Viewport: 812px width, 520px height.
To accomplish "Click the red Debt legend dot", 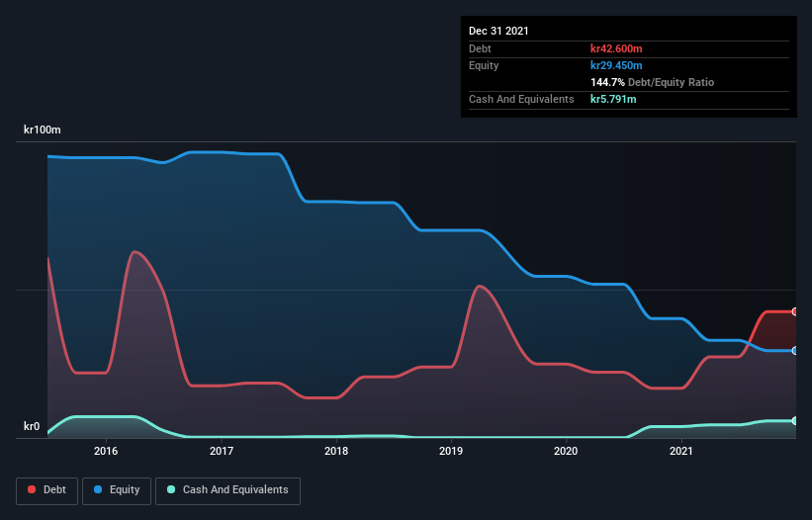I will click(x=32, y=489).
